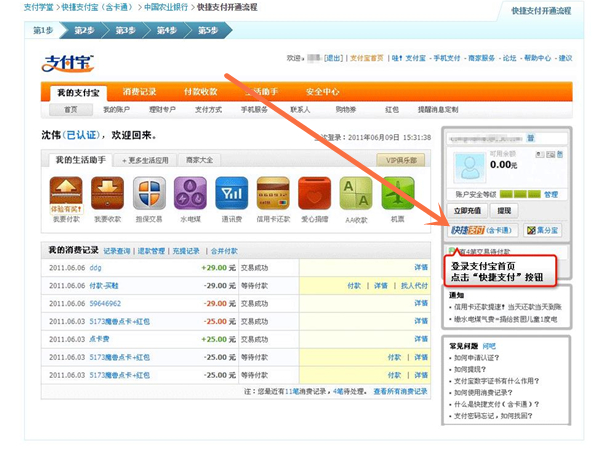
Task: Open the VIP俱乐部 button
Action: pyautogui.click(x=400, y=160)
